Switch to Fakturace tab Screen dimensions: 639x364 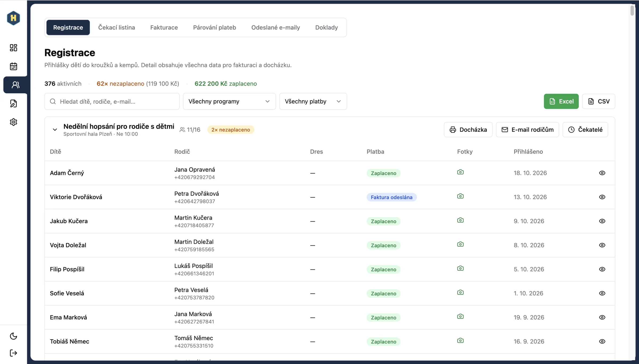164,27
